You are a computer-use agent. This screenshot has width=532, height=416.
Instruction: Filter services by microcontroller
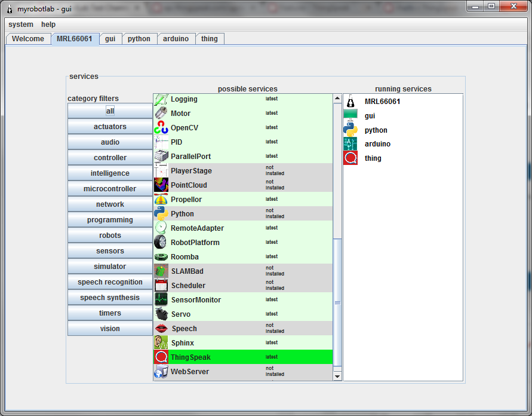110,189
